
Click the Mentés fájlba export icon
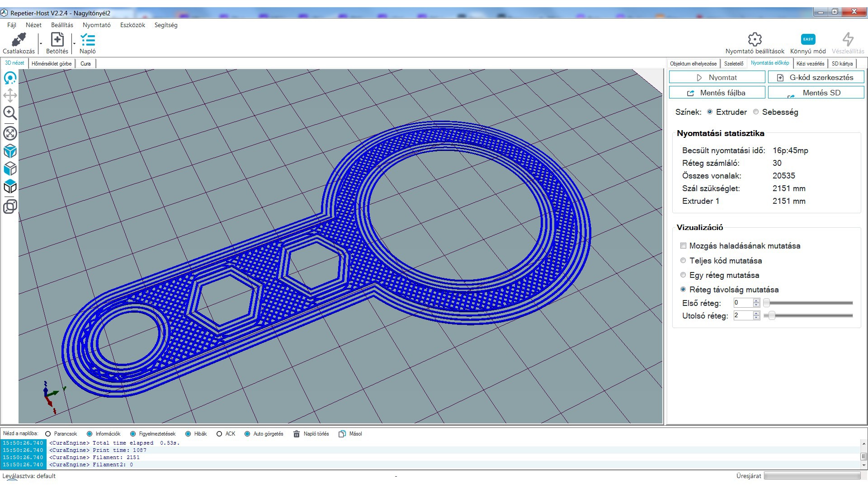(x=690, y=93)
